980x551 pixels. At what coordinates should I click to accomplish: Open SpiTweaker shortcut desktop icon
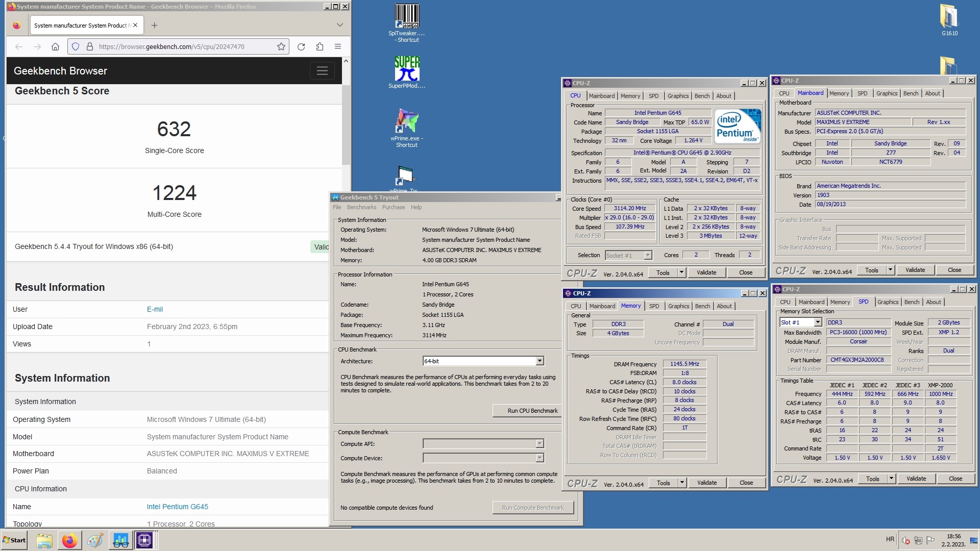[407, 23]
